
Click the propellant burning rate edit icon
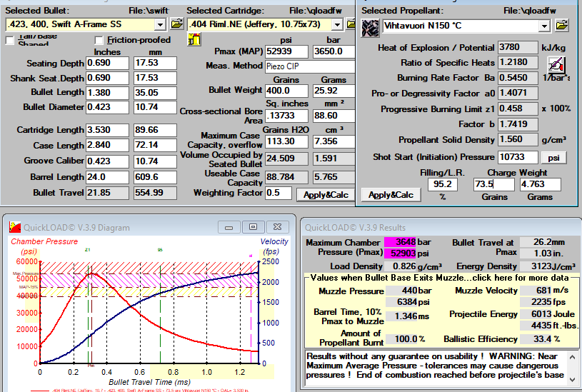coord(556,65)
